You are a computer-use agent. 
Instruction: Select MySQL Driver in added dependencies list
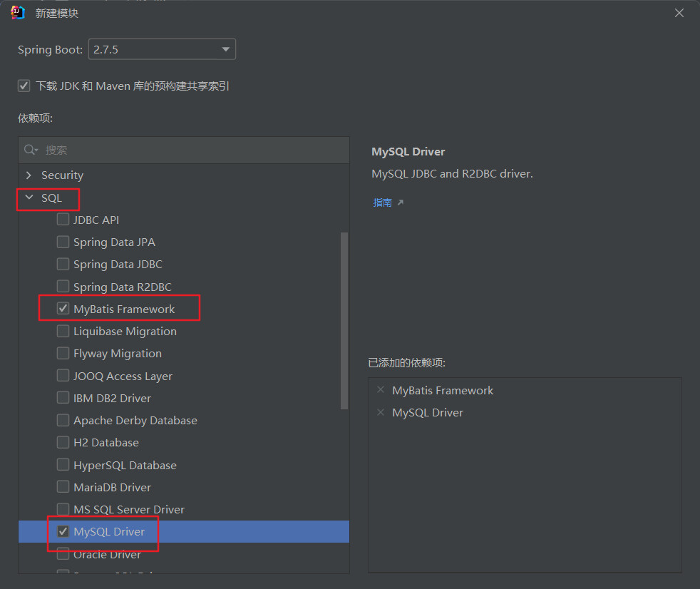[x=427, y=413]
